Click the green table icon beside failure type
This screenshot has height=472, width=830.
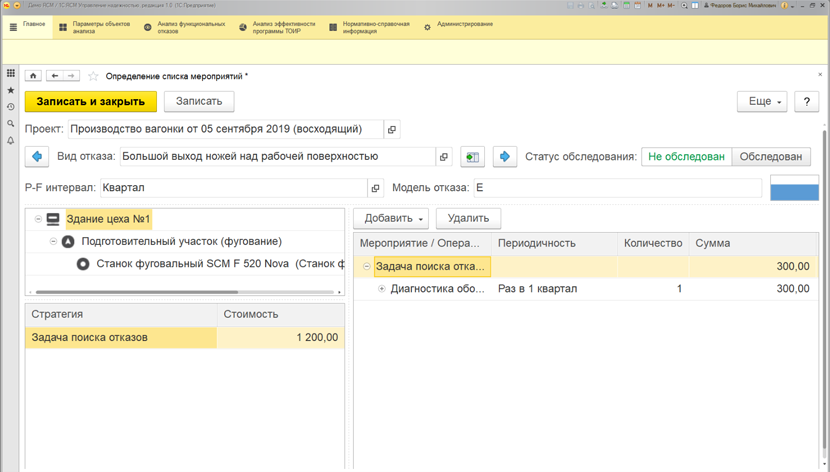point(472,157)
